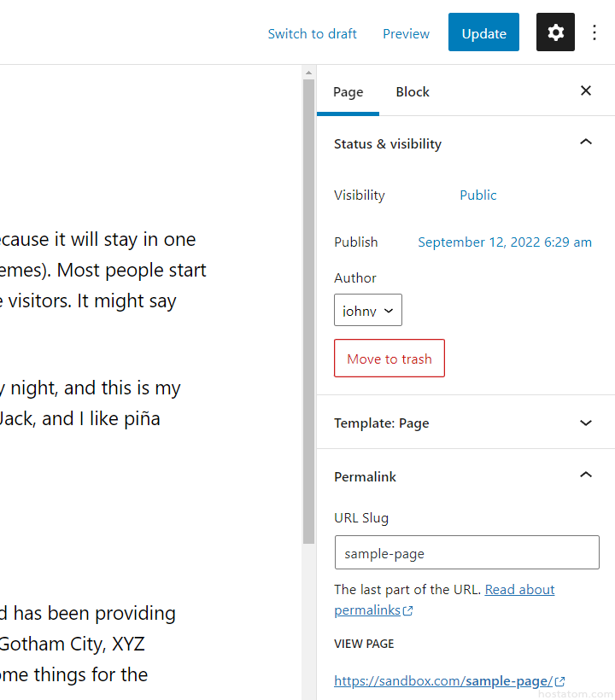The height and width of the screenshot is (700, 615).
Task: Click external link icon beside permalinks
Action: (x=408, y=611)
